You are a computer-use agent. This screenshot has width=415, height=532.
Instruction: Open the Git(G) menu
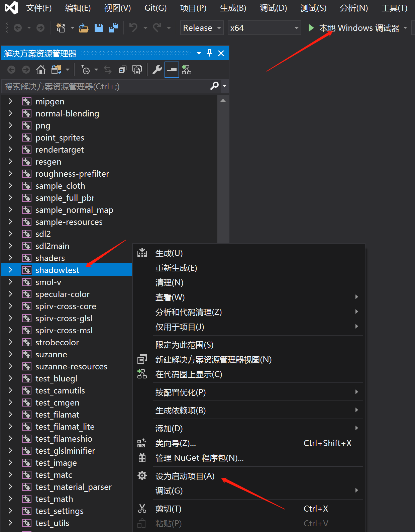[155, 8]
